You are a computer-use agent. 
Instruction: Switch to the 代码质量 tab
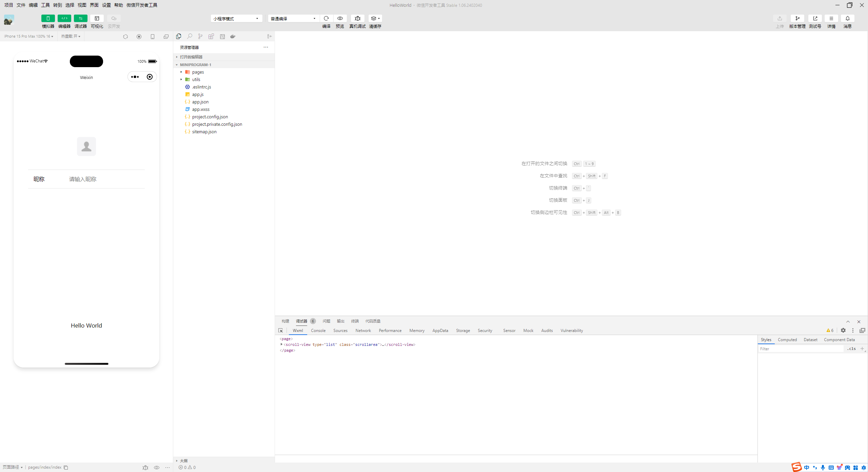373,321
